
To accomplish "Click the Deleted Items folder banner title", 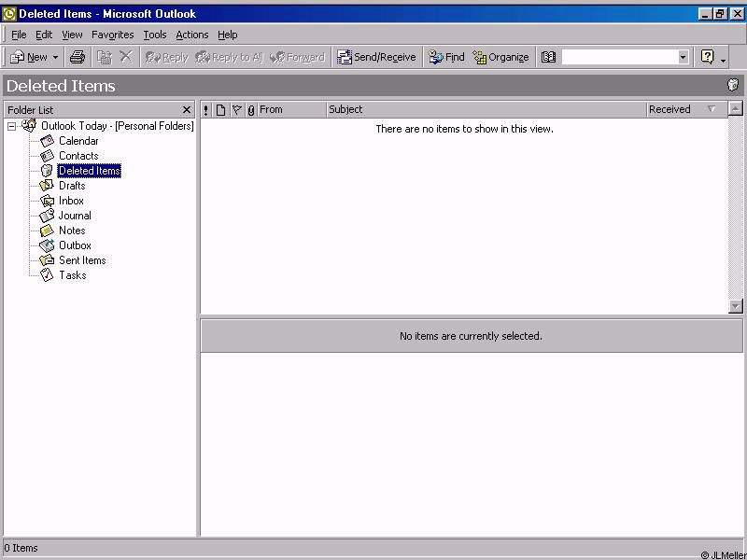I will (61, 86).
